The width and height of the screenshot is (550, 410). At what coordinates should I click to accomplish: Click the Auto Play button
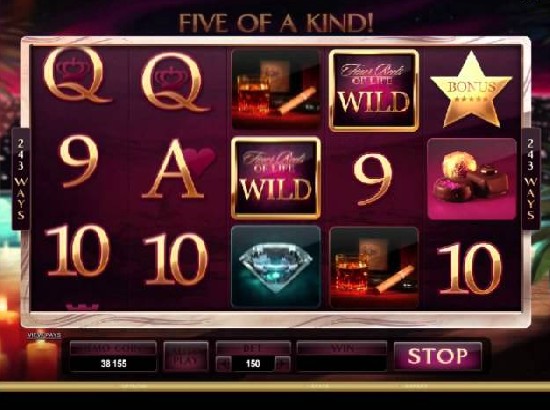coord(186,356)
